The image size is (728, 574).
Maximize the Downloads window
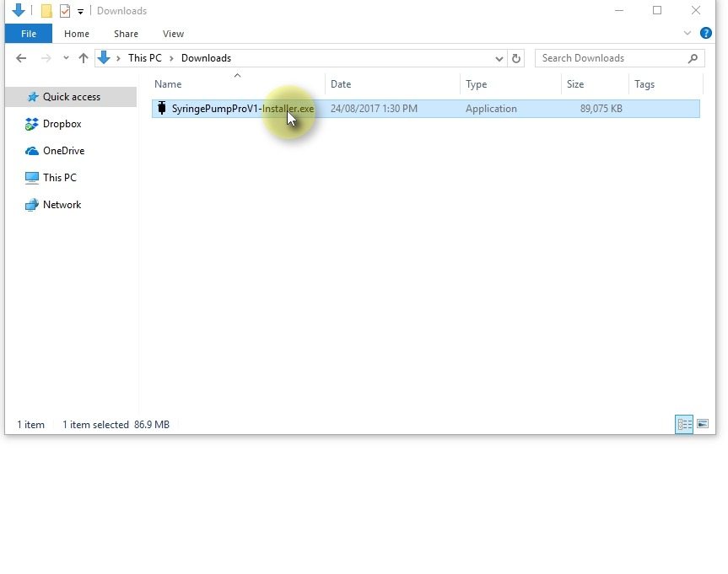(x=657, y=10)
